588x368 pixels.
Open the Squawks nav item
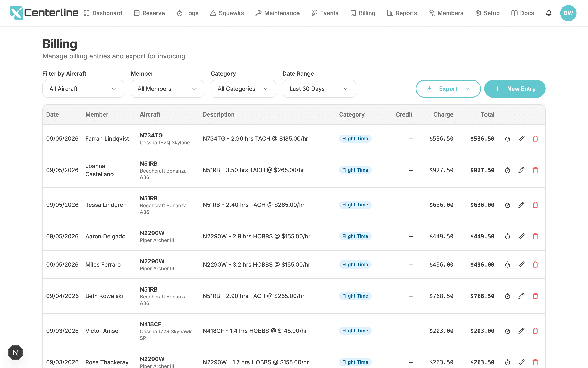coord(227,13)
